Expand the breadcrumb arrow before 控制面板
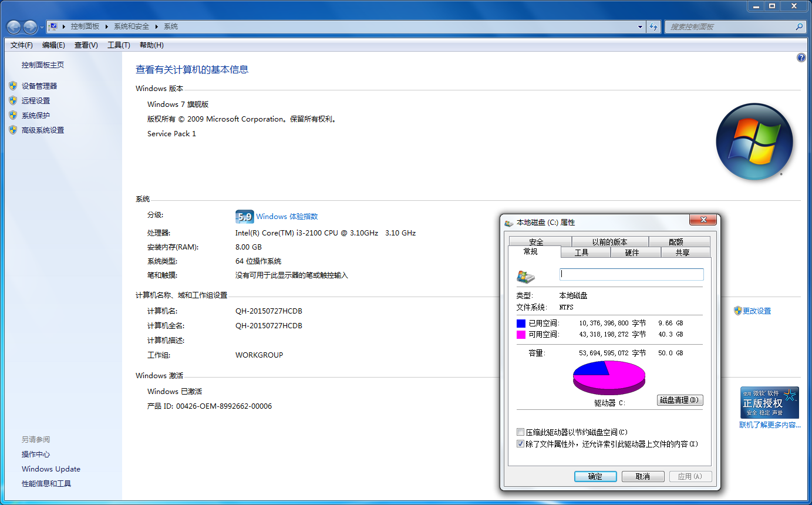The height and width of the screenshot is (505, 812). (63, 26)
